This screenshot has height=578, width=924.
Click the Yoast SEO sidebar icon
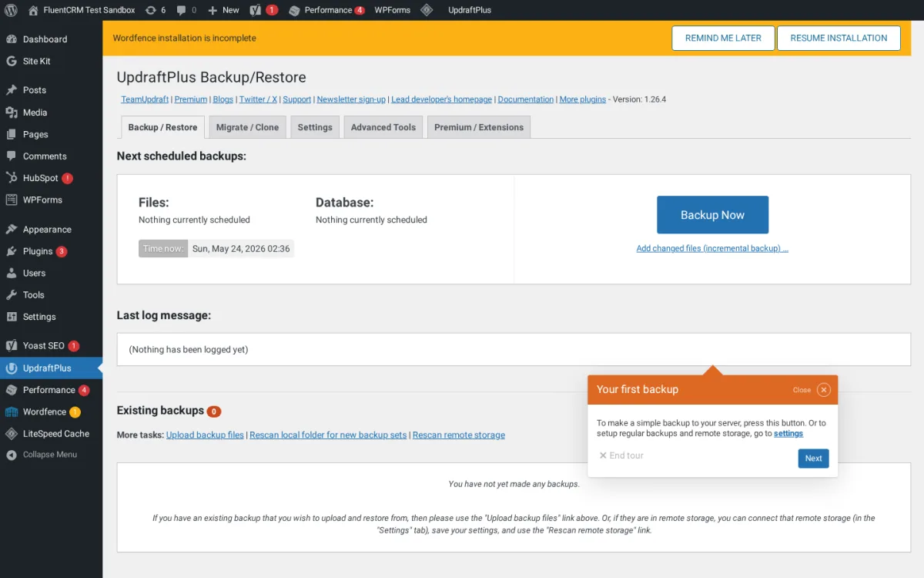(x=12, y=346)
